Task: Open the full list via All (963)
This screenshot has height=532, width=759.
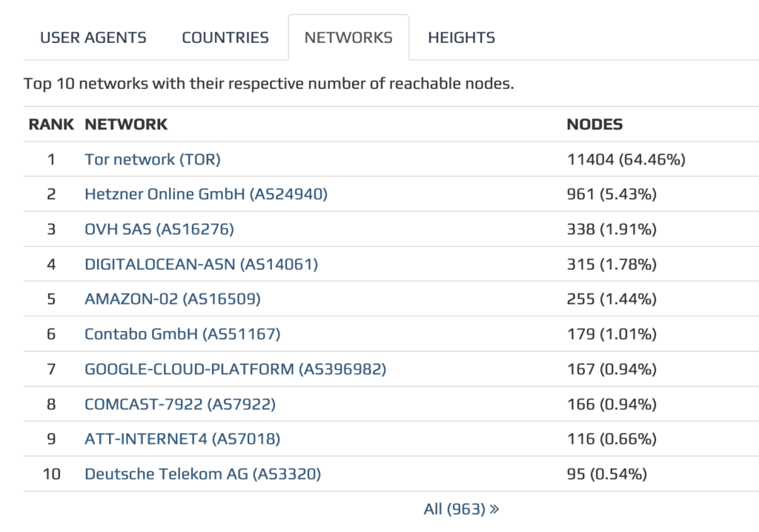Action: coord(452,508)
